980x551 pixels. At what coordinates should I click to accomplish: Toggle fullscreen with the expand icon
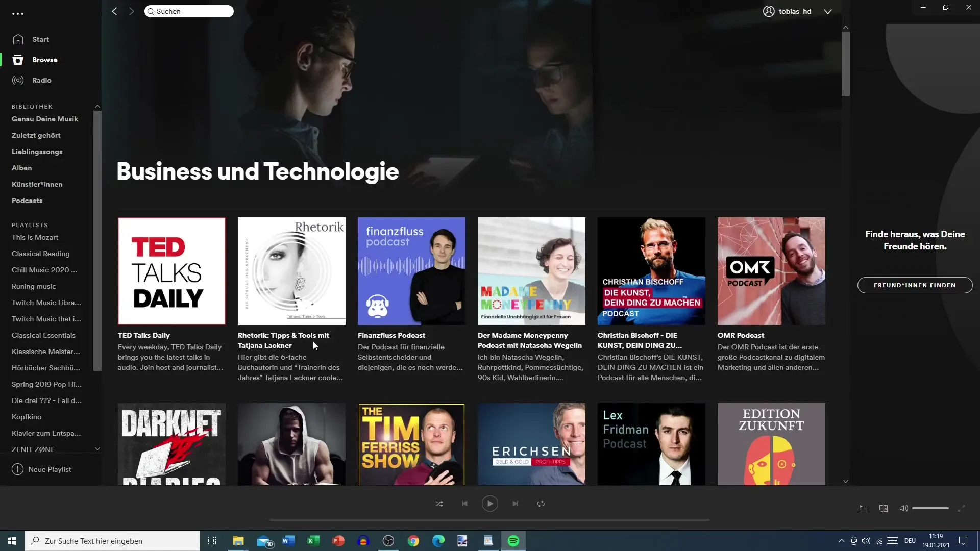coord(961,508)
